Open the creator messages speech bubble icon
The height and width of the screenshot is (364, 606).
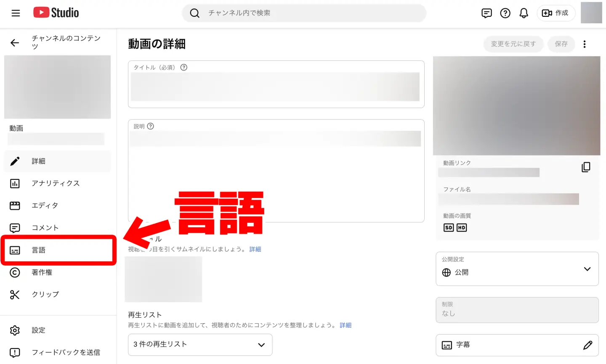coord(486,13)
